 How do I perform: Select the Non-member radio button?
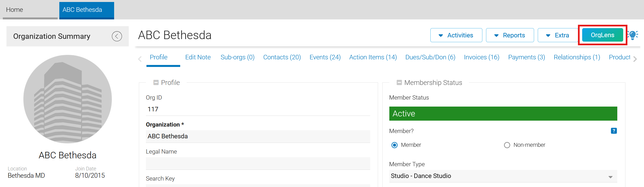click(x=507, y=145)
